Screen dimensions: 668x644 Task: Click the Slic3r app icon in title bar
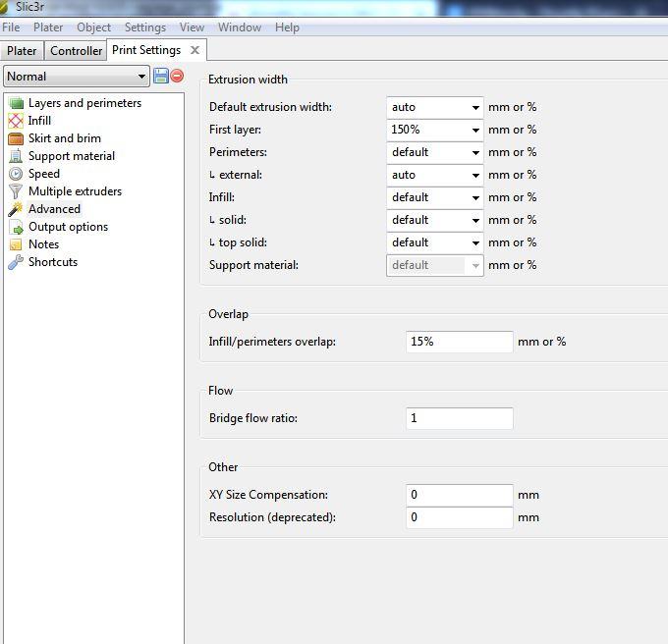(x=3, y=7)
